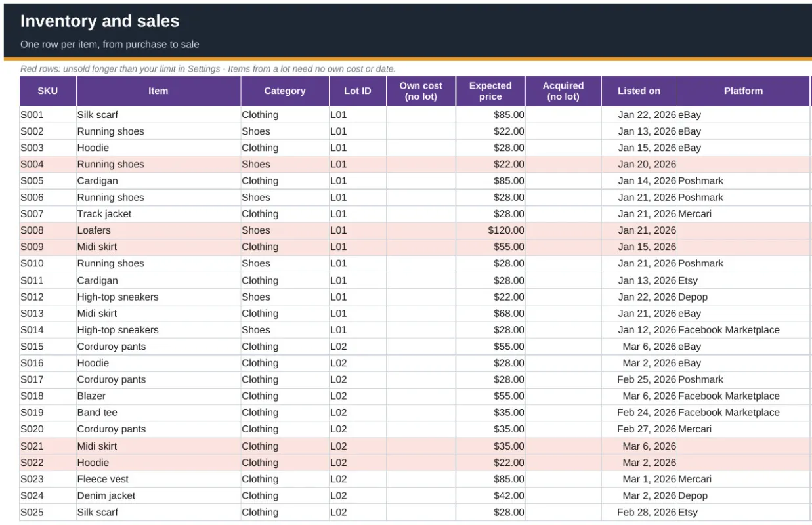The width and height of the screenshot is (812, 525).
Task: Select the Fleece vest item cell
Action: click(x=158, y=479)
